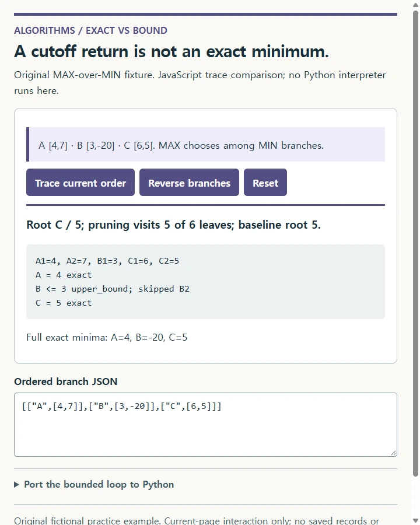Screen dimensions: 420x525
Task: Click the scrollbar down arrow
Action: [x=416, y=521]
